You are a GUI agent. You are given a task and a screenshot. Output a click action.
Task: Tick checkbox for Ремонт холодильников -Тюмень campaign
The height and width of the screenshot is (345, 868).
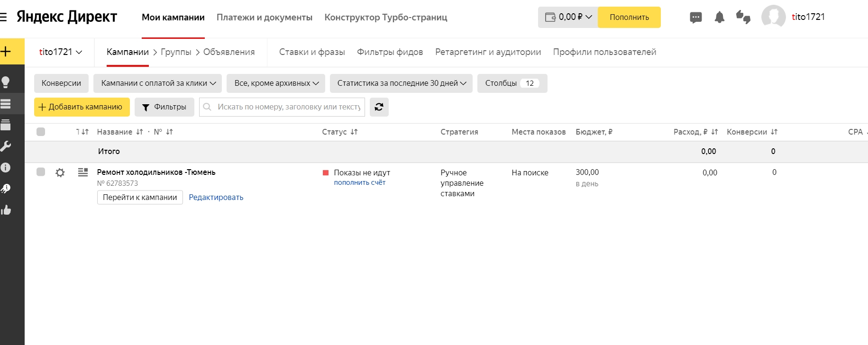(x=41, y=172)
